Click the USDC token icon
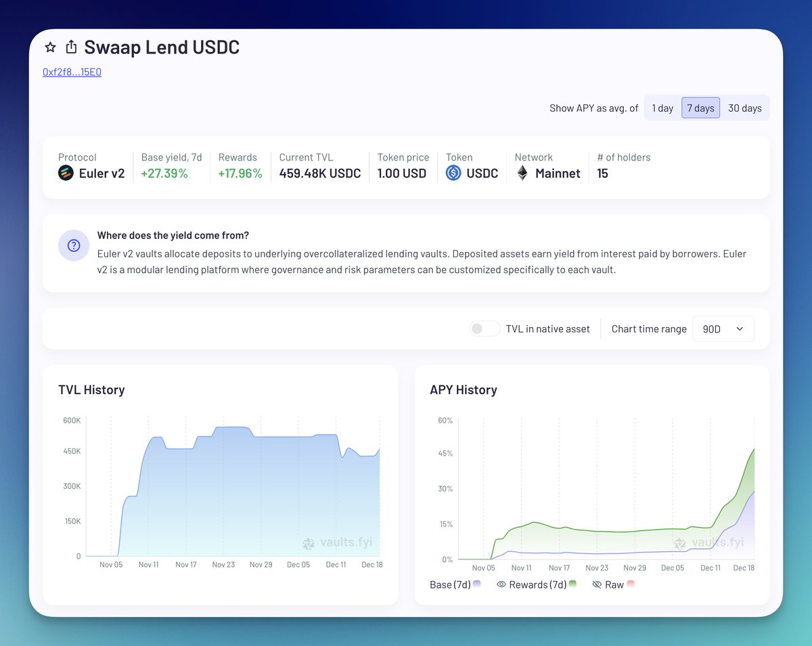Screen dimensions: 812x646 (x=453, y=173)
